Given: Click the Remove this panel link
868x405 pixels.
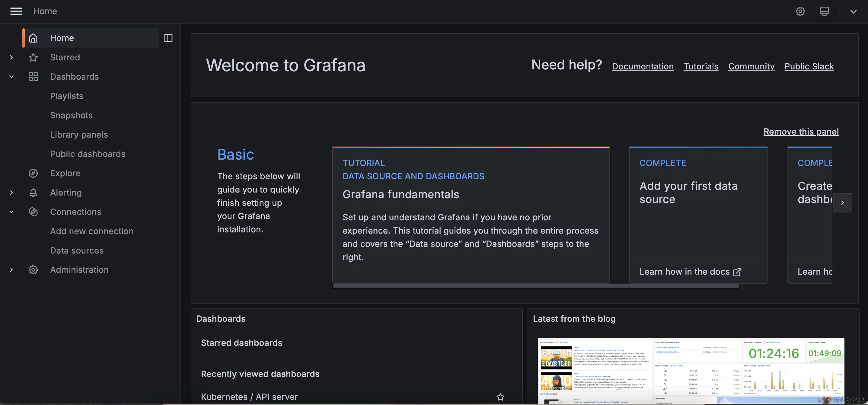Looking at the screenshot, I should pos(801,132).
